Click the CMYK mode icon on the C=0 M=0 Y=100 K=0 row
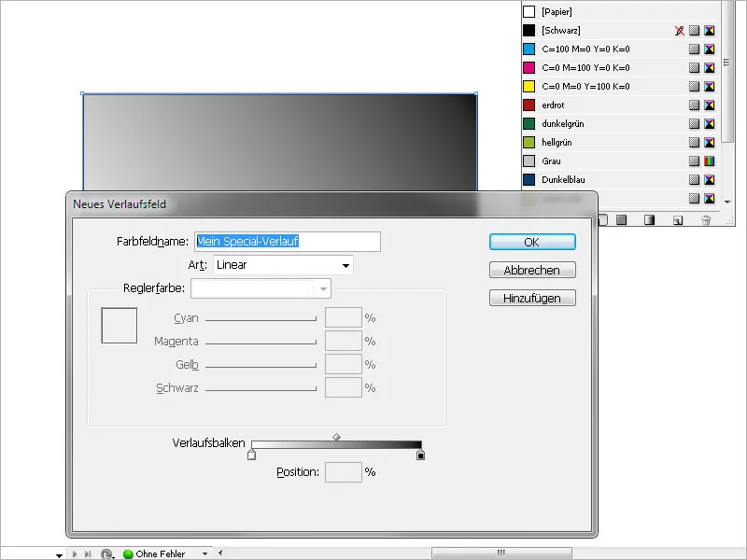The height and width of the screenshot is (560, 747). coord(710,86)
